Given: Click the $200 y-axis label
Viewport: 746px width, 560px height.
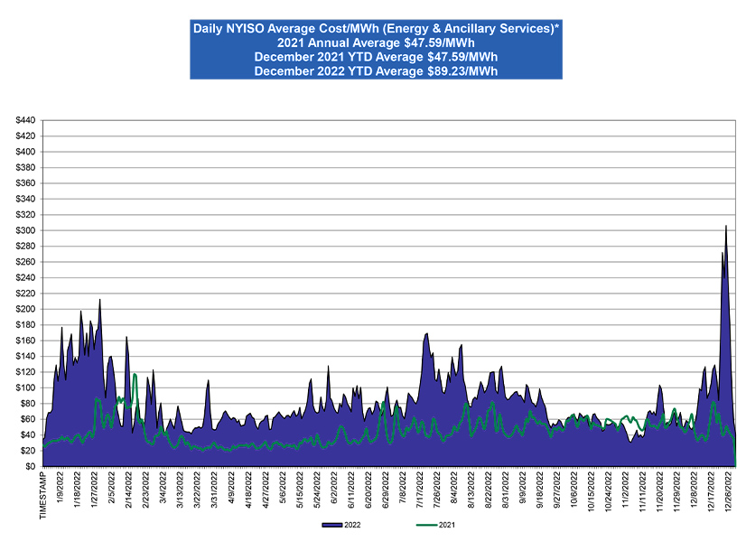Looking at the screenshot, I should point(24,309).
